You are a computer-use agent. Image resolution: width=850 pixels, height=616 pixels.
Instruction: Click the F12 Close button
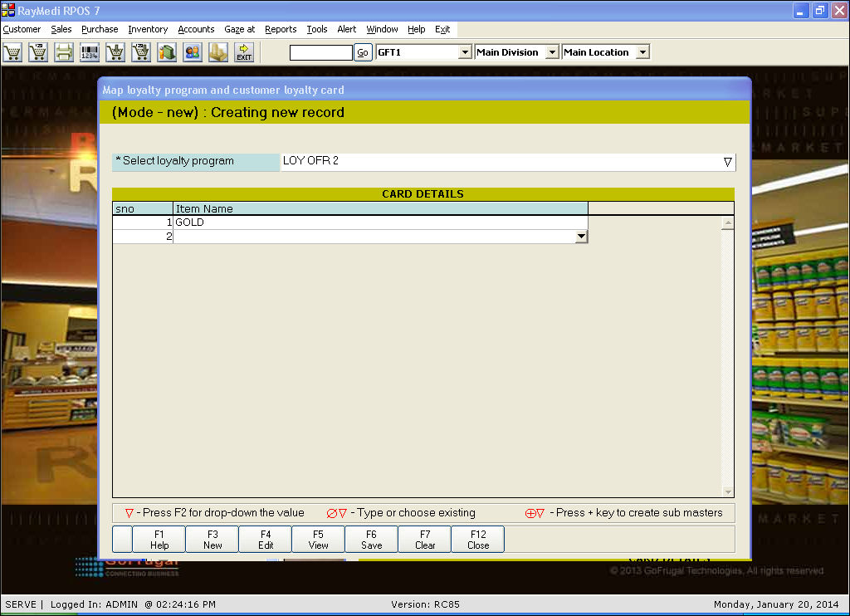478,540
